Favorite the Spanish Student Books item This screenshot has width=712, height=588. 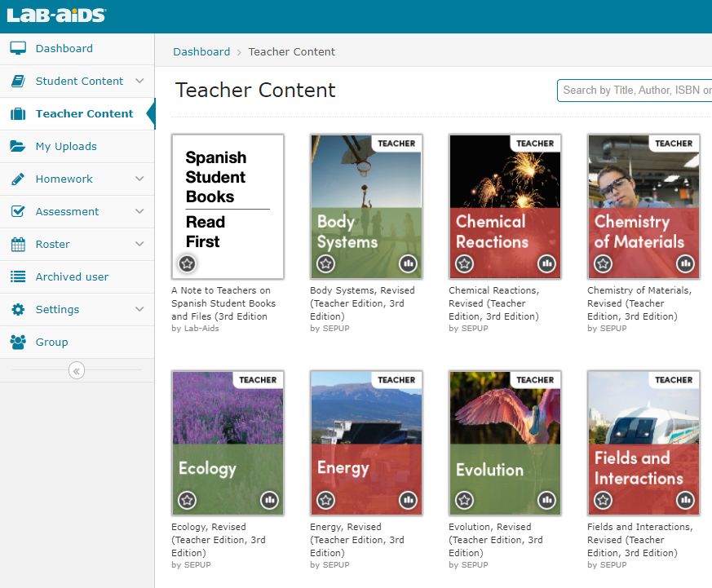click(187, 263)
